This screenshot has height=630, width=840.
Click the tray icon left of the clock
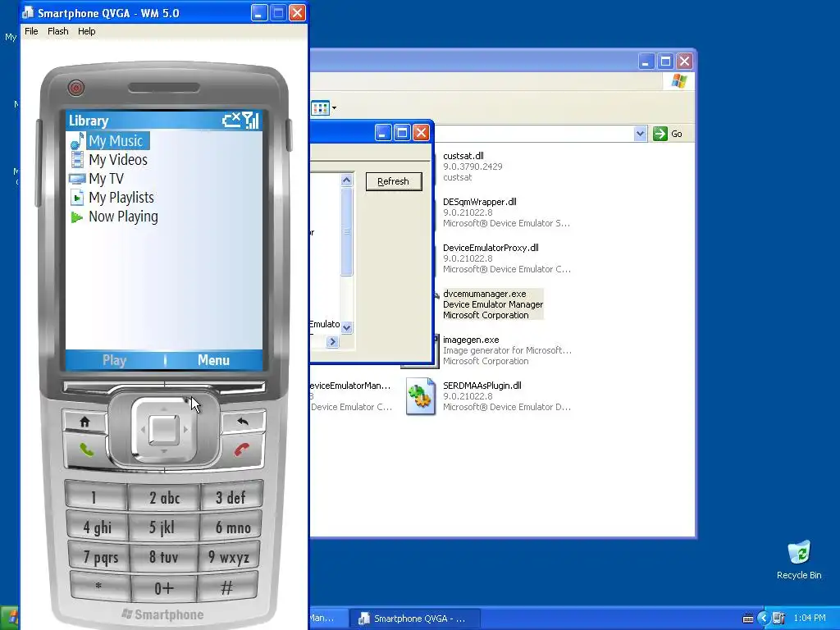(779, 619)
